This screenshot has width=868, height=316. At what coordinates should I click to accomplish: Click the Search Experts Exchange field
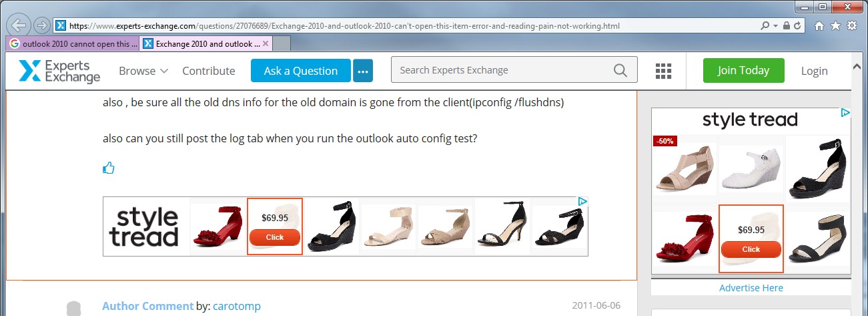514,70
